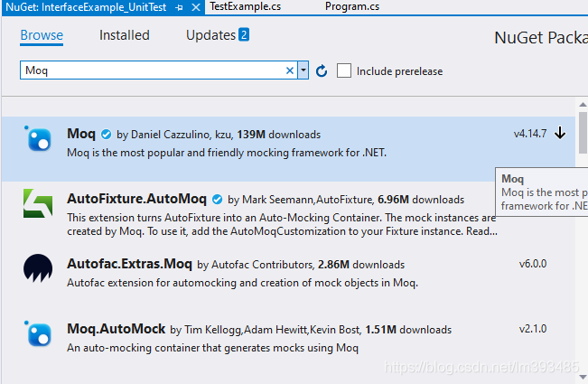Image resolution: width=588 pixels, height=384 pixels.
Task: Click the Moq description text
Action: click(x=227, y=153)
